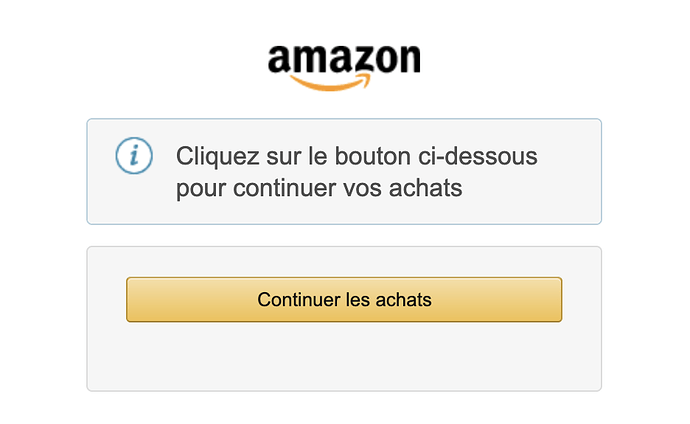
Task: Click empty area below the Continuer button
Action: [x=344, y=355]
